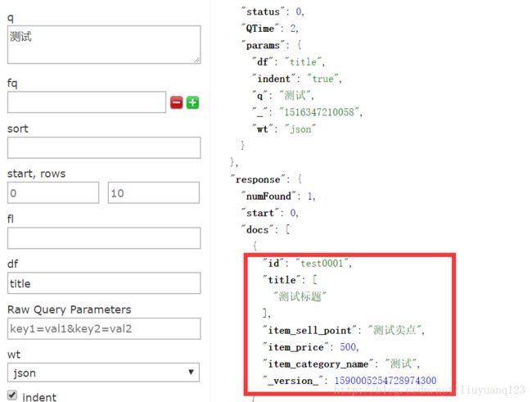Image resolution: width=532 pixels, height=402 pixels.
Task: Click the "Raw Query Parameters" label
Action: 70,309
